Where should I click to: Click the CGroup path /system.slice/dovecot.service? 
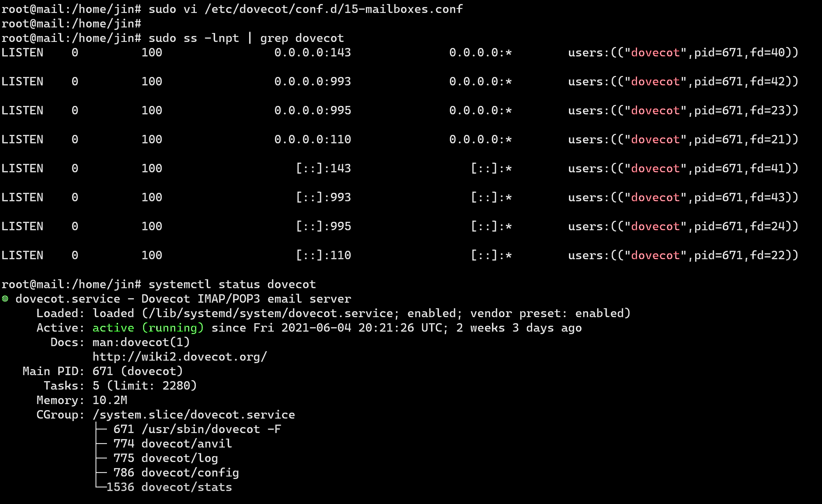[x=194, y=415]
